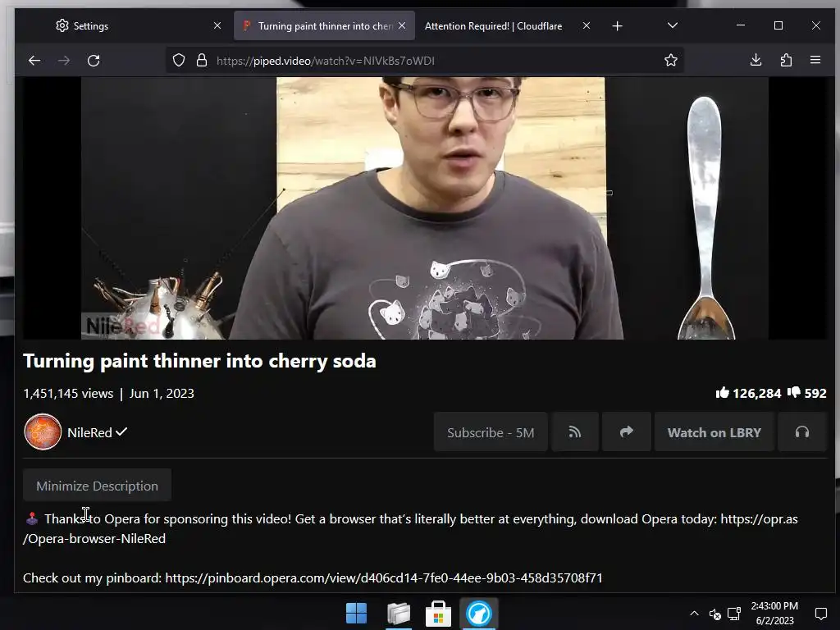The image size is (840, 630).
Task: Click the padlock site security icon
Action: (x=202, y=61)
